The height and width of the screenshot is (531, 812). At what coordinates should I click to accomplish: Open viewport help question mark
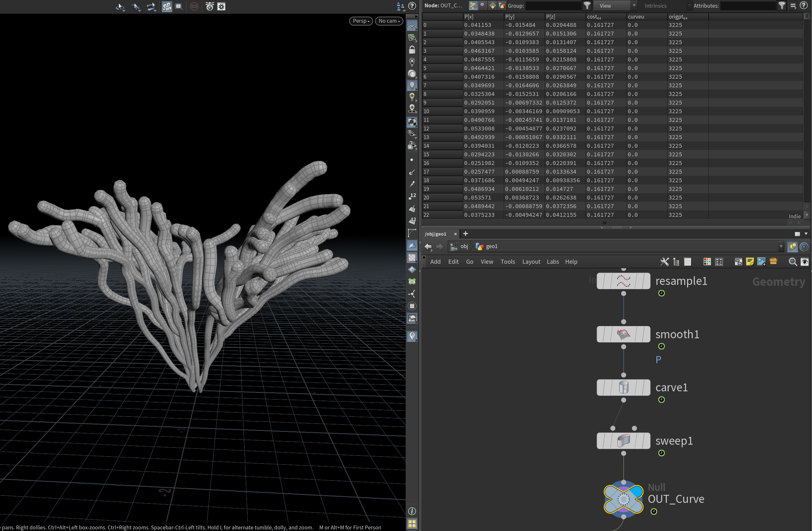(x=412, y=6)
